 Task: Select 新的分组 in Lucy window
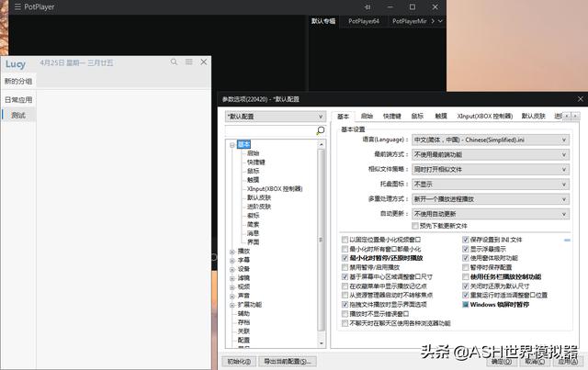pyautogui.click(x=18, y=81)
